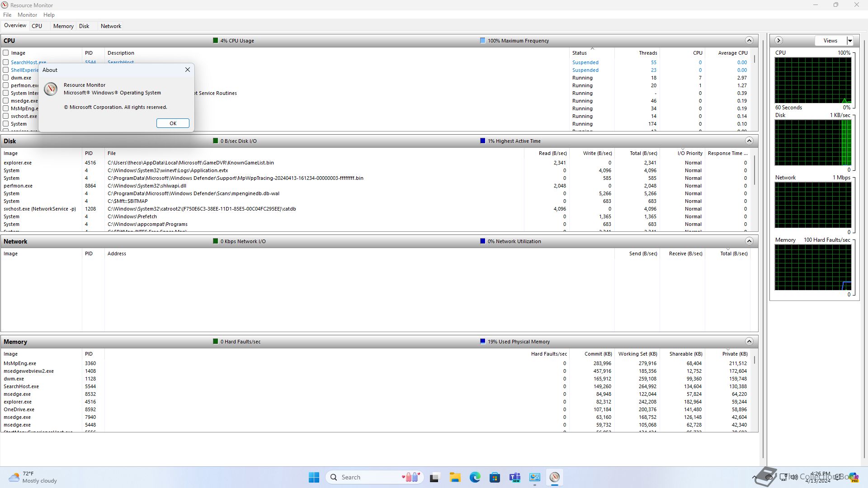Open Microsoft Store from the taskbar
The width and height of the screenshot is (868, 488).
coord(495,477)
